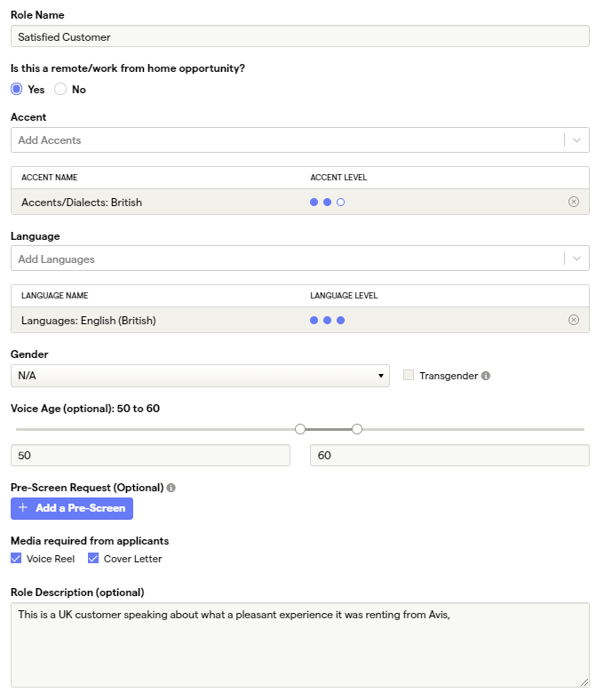Click the Transgender info icon

486,376
